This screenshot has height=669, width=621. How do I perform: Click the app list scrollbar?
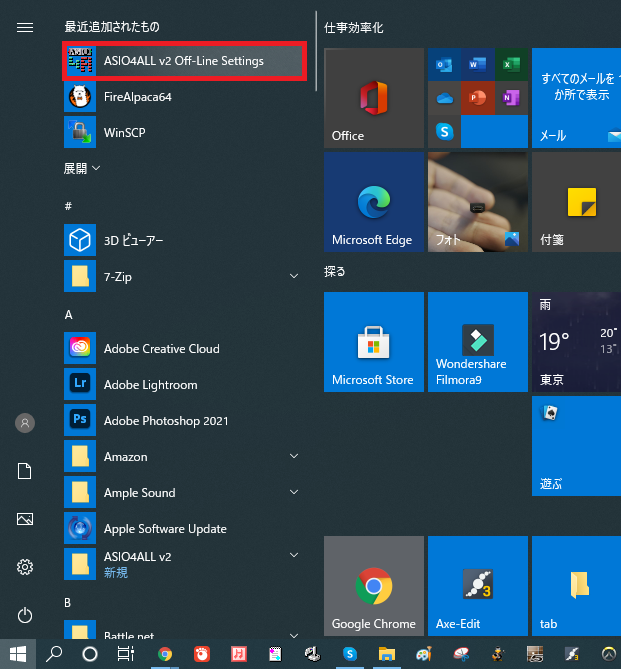316,51
